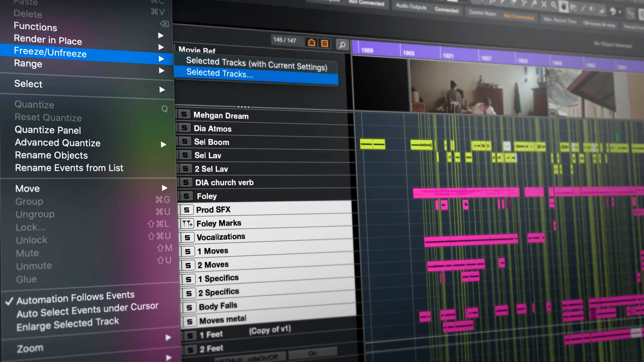Click S button on 2 Feet track

pyautogui.click(x=190, y=350)
